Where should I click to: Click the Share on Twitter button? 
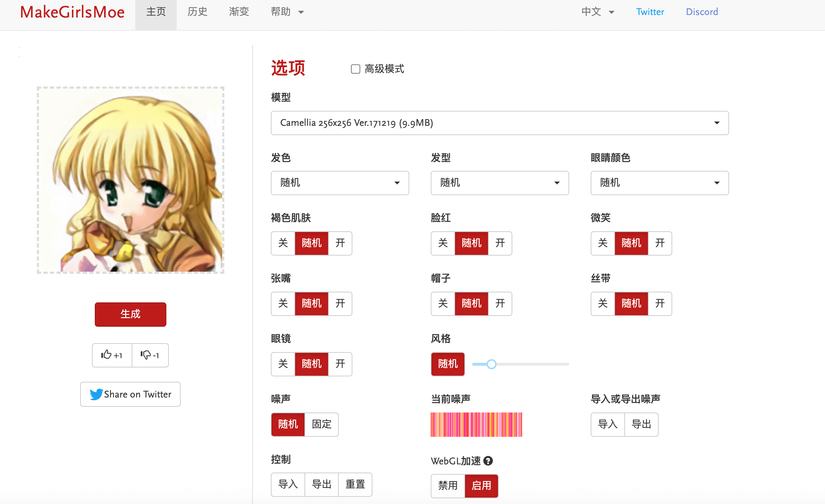pos(130,394)
